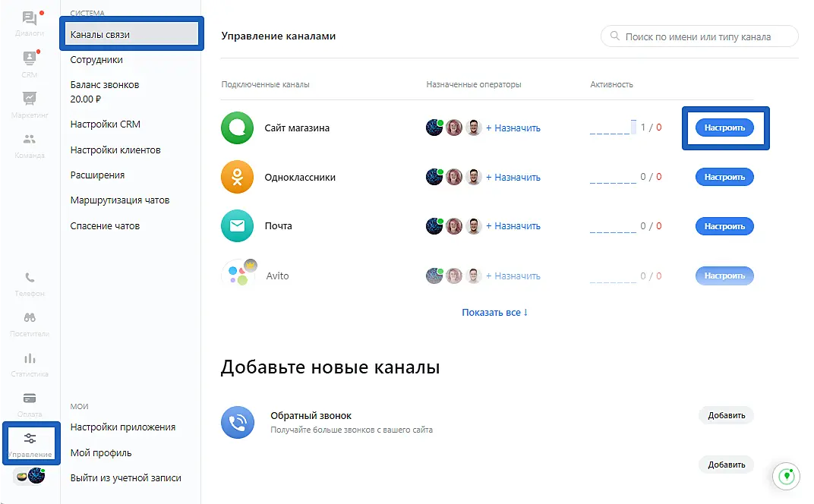Open the Payment (Оплата) card icon
Screen dimensions: 814x504
[x=30, y=398]
